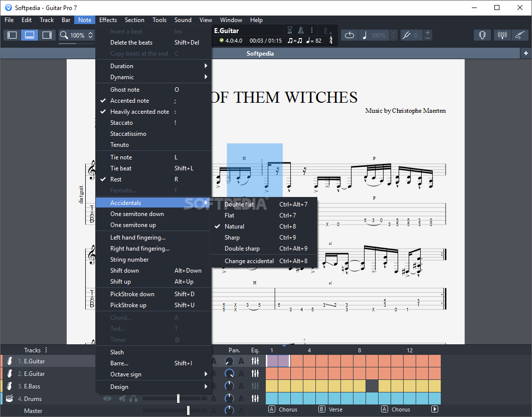532x417 pixels.
Task: Open the Tools menu
Action: point(159,20)
